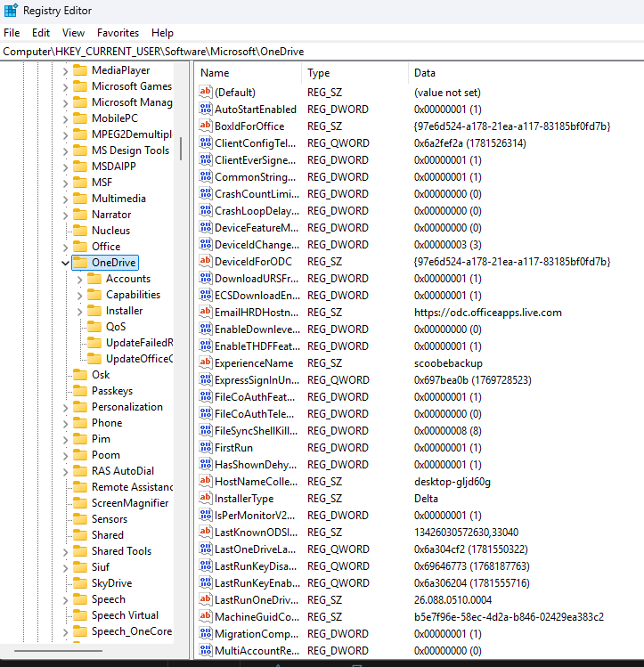The height and width of the screenshot is (667, 644).
Task: Click data value desktop-gljd60g
Action: (x=452, y=482)
